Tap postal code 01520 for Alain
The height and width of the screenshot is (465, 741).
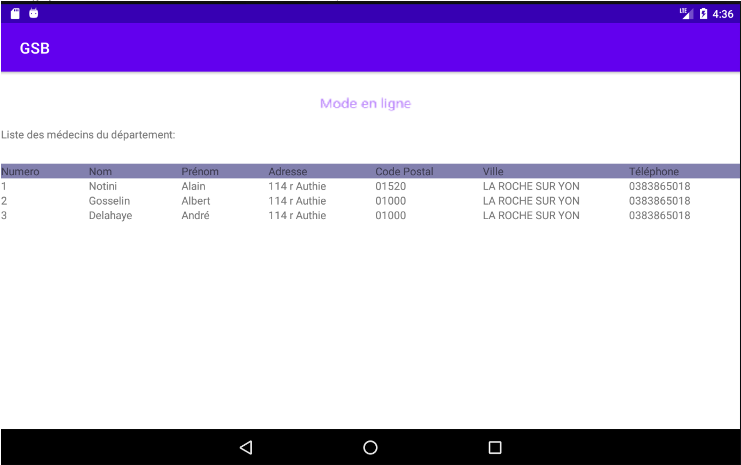coord(390,186)
